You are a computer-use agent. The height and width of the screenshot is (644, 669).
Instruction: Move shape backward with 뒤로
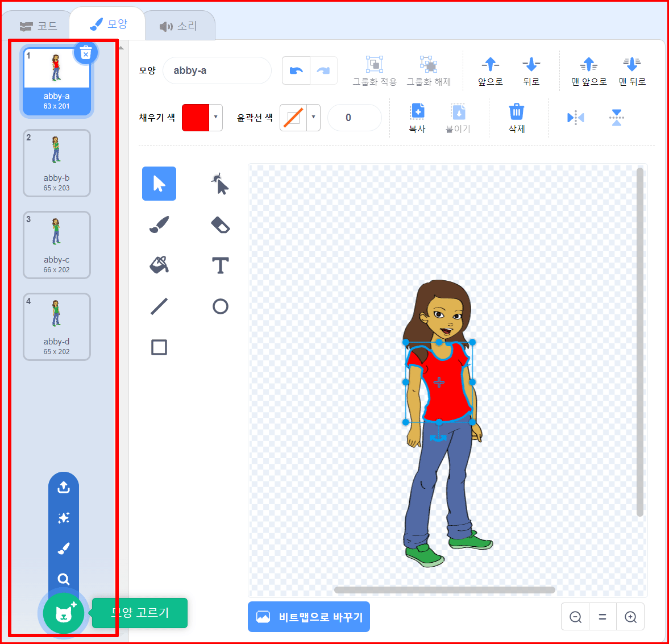[531, 71]
